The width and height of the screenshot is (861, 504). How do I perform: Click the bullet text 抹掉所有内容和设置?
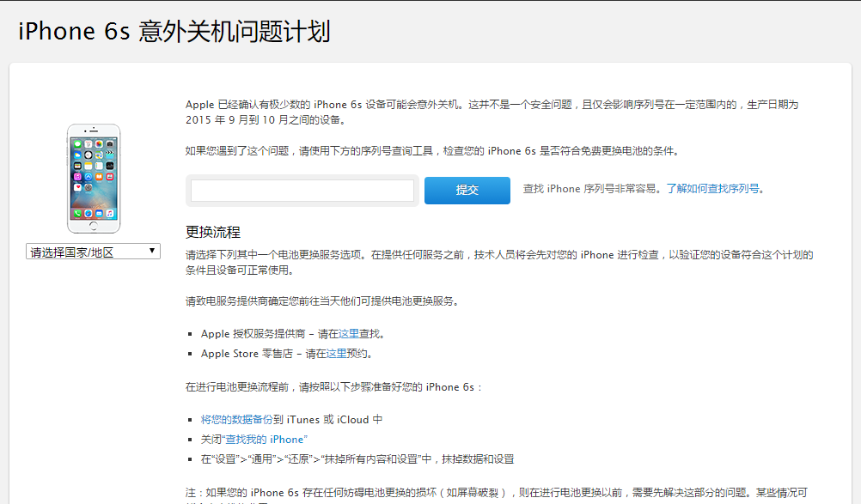pos(370,459)
